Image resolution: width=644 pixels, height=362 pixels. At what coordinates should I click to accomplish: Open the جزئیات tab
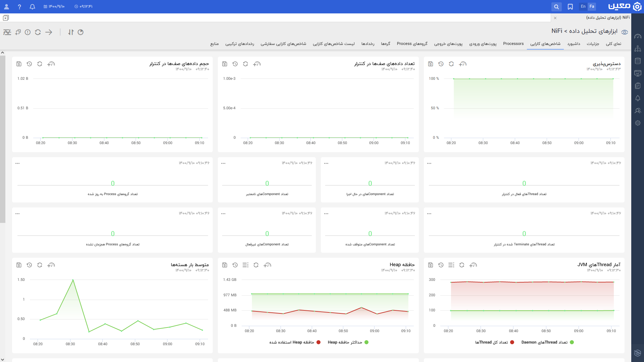coord(593,44)
